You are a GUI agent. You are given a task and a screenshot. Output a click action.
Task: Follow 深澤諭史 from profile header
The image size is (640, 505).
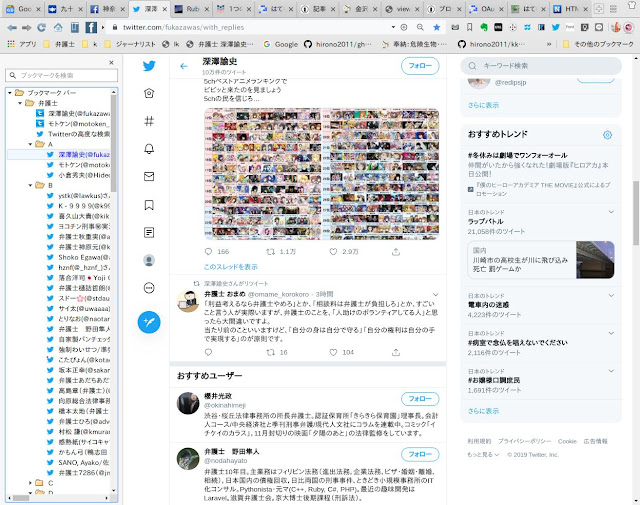pyautogui.click(x=420, y=66)
